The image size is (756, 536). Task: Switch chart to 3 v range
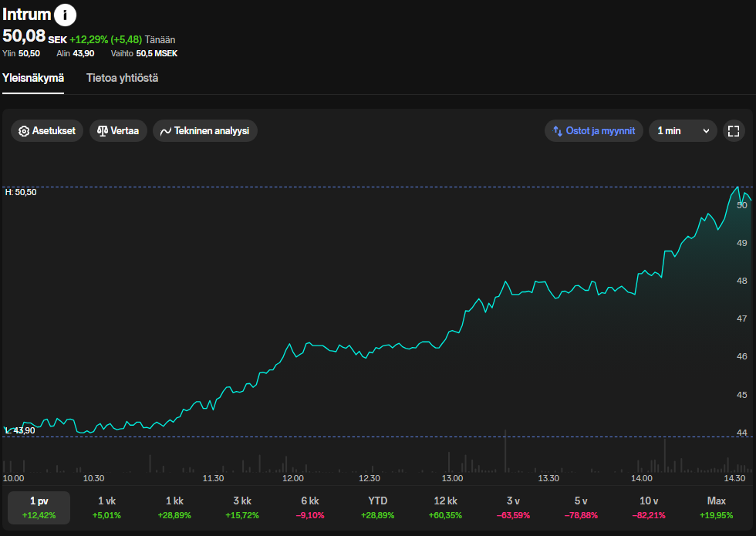513,507
